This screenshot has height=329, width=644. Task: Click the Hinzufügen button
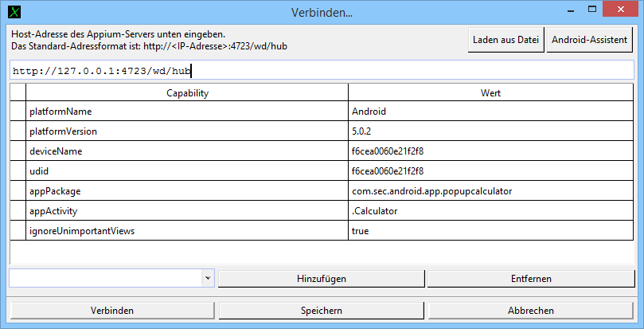pos(321,278)
